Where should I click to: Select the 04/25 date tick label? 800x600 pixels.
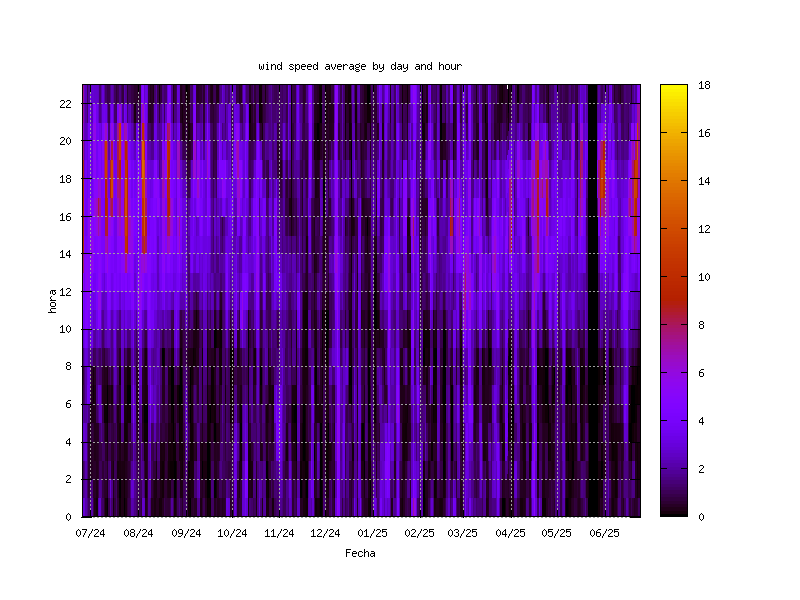pyautogui.click(x=510, y=533)
